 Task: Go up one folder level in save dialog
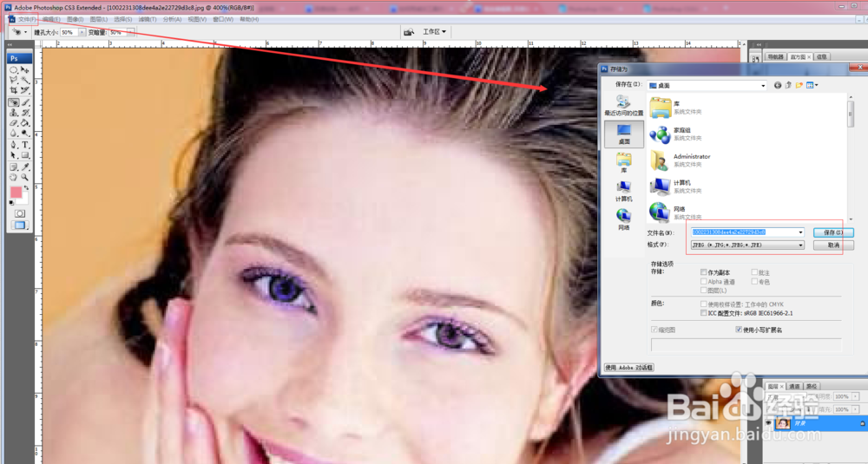point(788,85)
